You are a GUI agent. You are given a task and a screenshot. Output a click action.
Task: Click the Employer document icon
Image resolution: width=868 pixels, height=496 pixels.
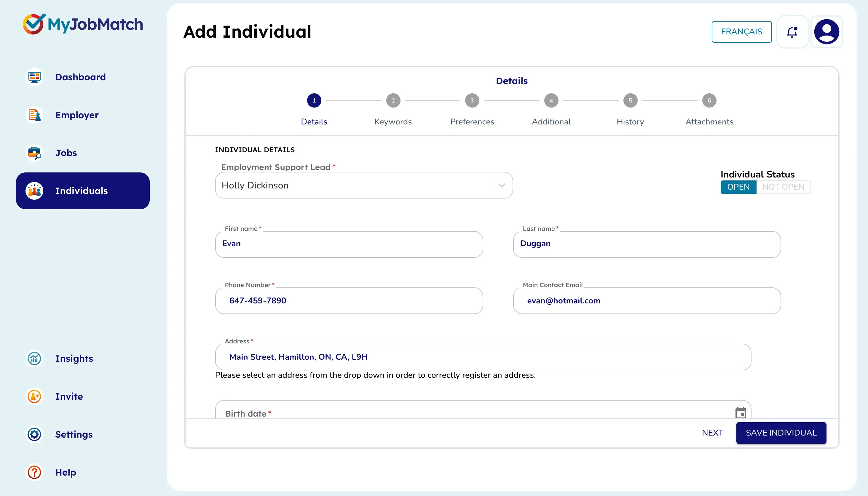(34, 115)
